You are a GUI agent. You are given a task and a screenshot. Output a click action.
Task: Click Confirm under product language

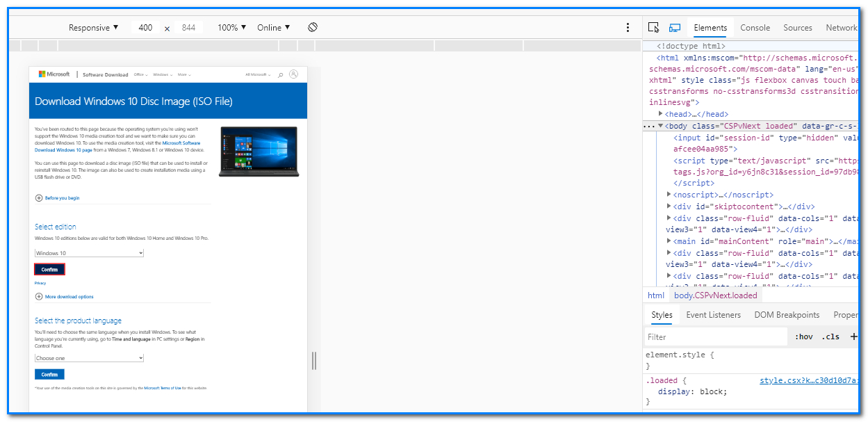coord(49,375)
